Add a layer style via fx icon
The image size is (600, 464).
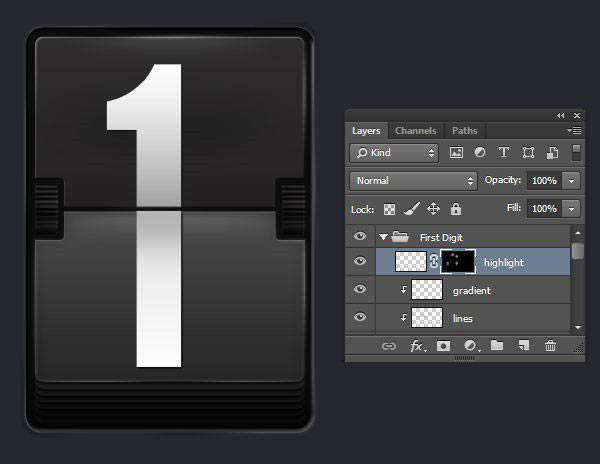coord(418,346)
